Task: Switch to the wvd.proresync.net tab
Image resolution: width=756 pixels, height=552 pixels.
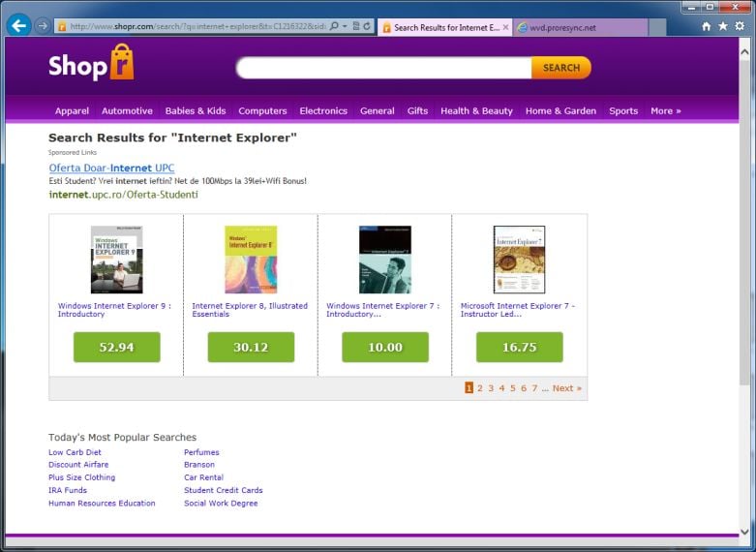Action: click(x=581, y=27)
